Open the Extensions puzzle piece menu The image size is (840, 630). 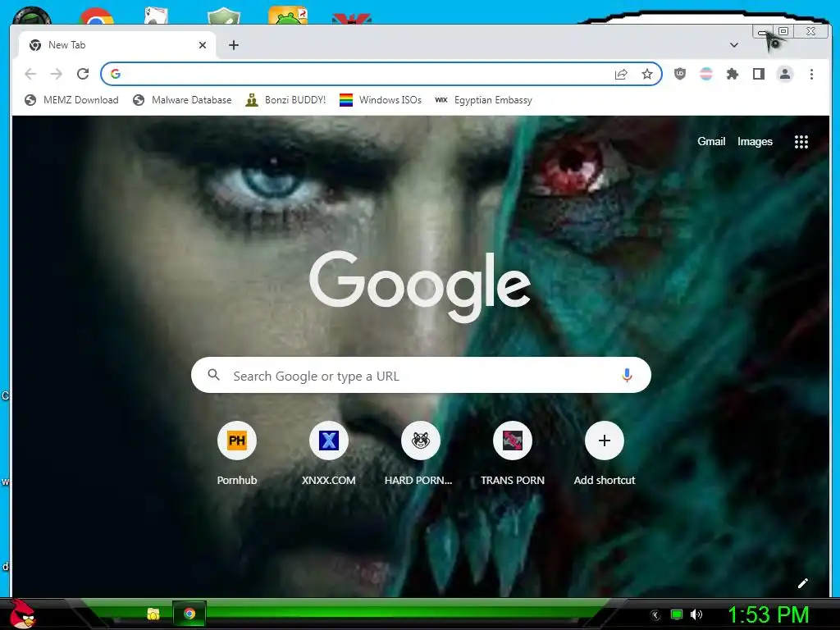(x=733, y=74)
